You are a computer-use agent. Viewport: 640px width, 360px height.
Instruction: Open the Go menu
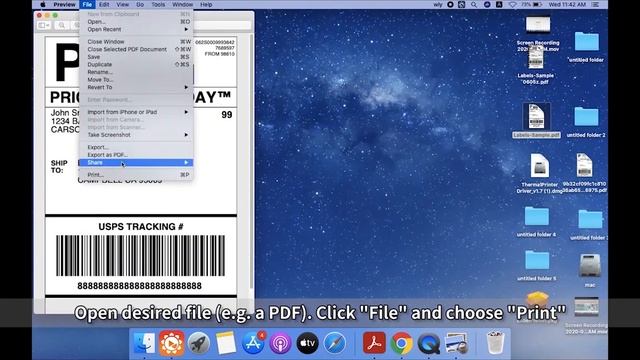[x=140, y=4]
